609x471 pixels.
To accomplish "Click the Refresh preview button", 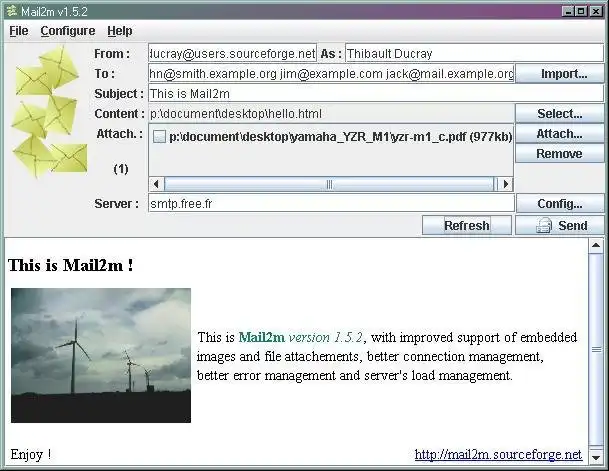I will click(467, 225).
